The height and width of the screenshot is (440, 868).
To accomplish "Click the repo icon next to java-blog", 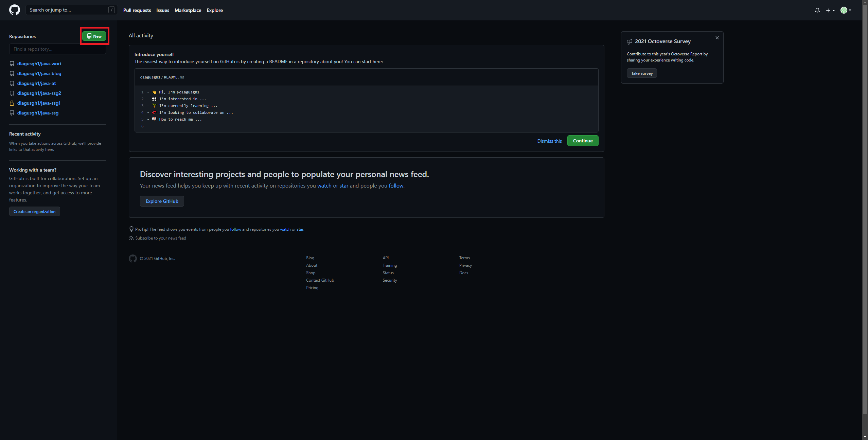I will click(12, 73).
